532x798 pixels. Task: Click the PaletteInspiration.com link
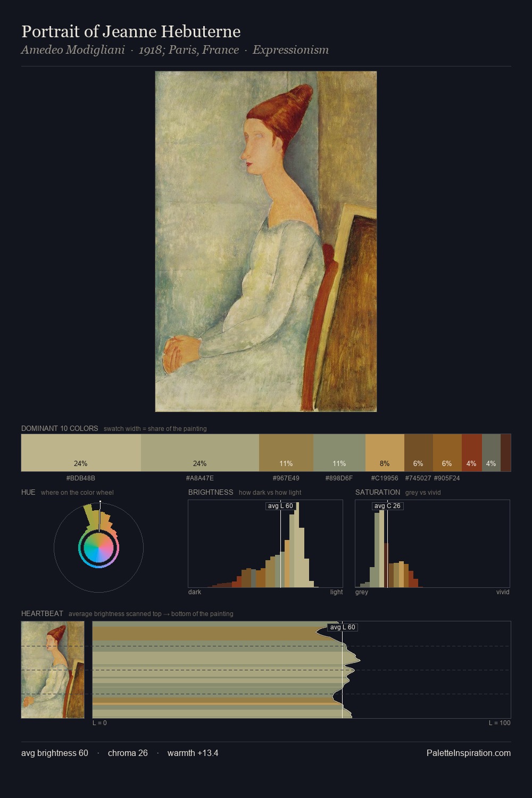click(469, 753)
